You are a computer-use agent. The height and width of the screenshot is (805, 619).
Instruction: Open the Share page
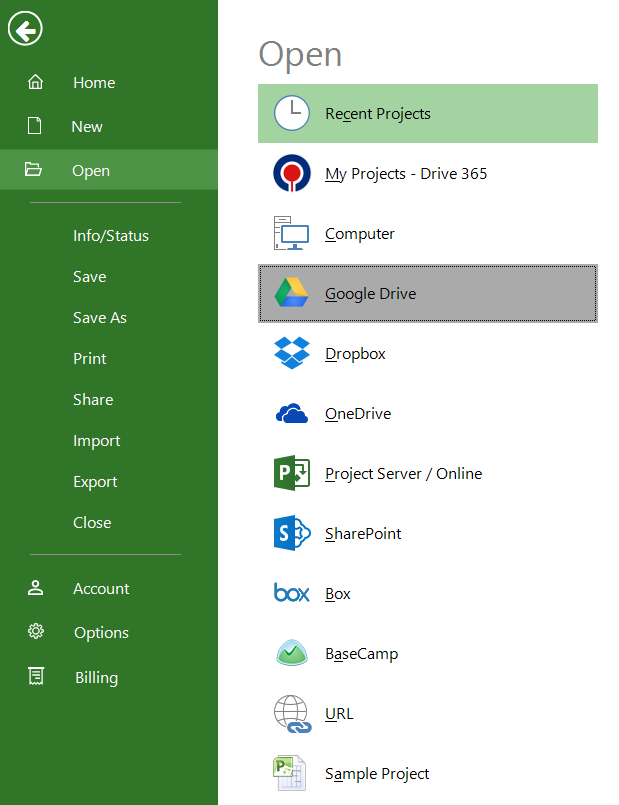pyautogui.click(x=93, y=399)
